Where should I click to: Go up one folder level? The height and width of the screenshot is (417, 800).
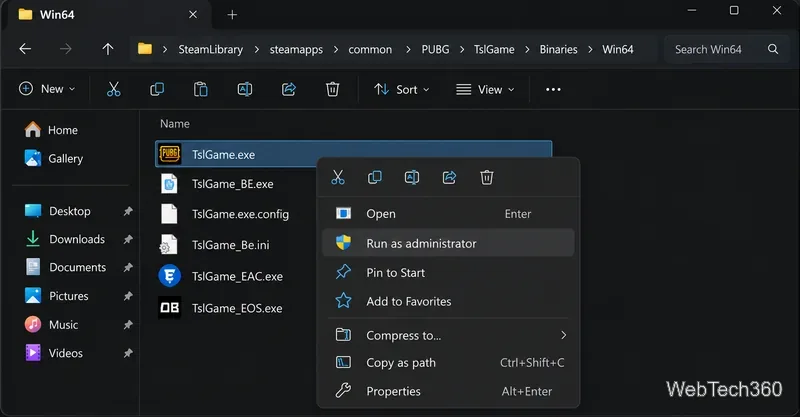(108, 49)
